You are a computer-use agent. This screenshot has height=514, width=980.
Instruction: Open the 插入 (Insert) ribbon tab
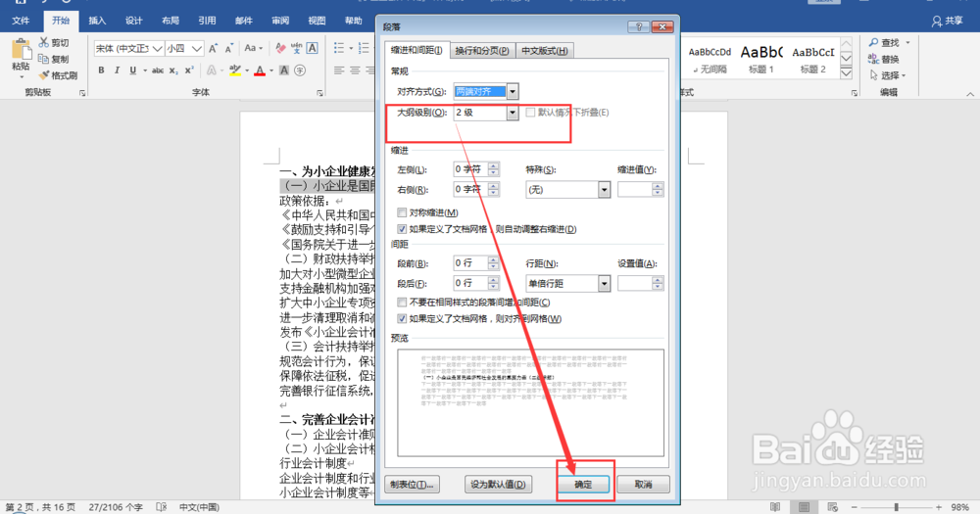point(97,21)
